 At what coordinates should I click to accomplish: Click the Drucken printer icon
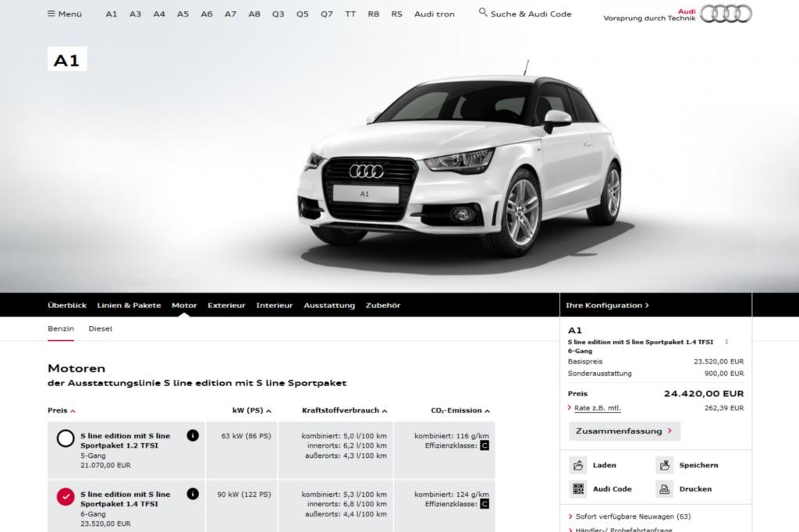point(665,488)
